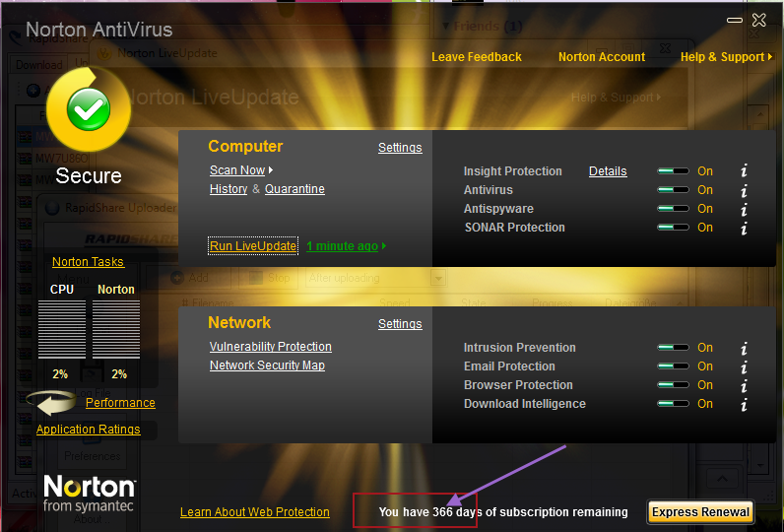Open Norton Tasks
784x532 pixels.
(88, 261)
